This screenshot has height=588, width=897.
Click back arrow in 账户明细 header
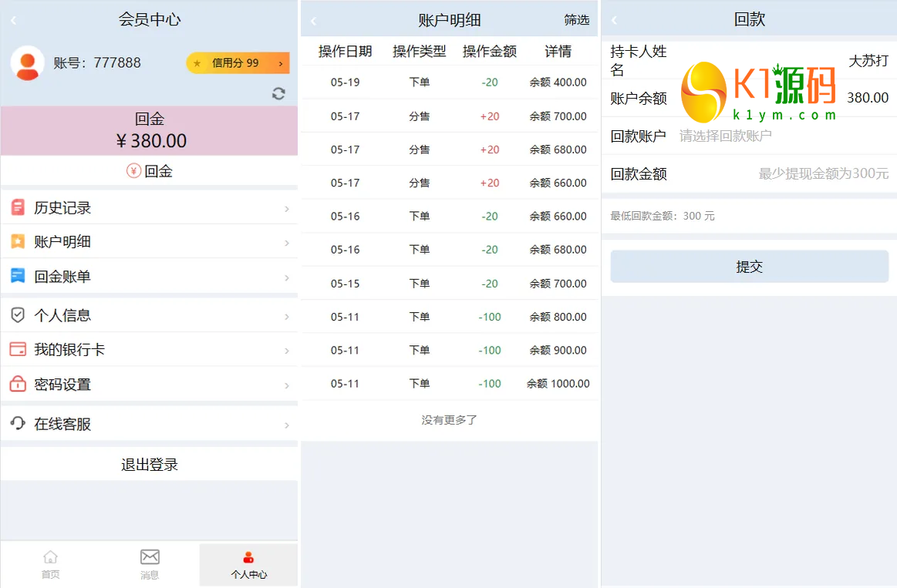tap(313, 22)
